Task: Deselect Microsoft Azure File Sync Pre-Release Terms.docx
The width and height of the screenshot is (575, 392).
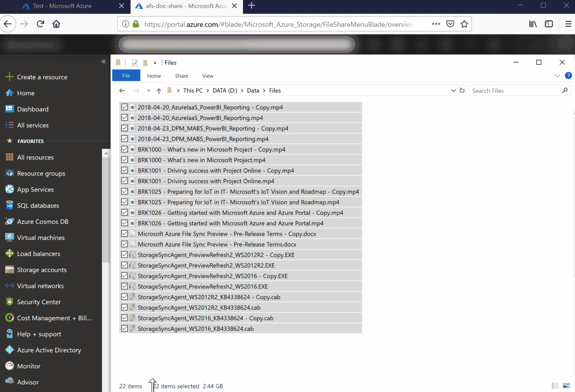Action: 124,243
